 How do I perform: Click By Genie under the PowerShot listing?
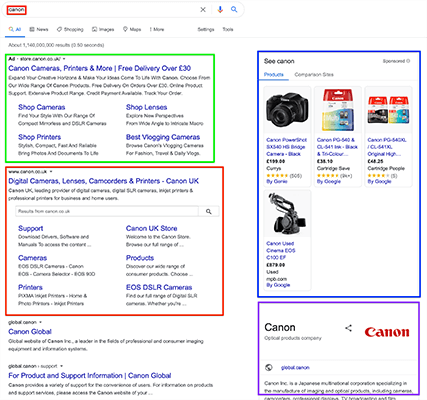(x=276, y=182)
